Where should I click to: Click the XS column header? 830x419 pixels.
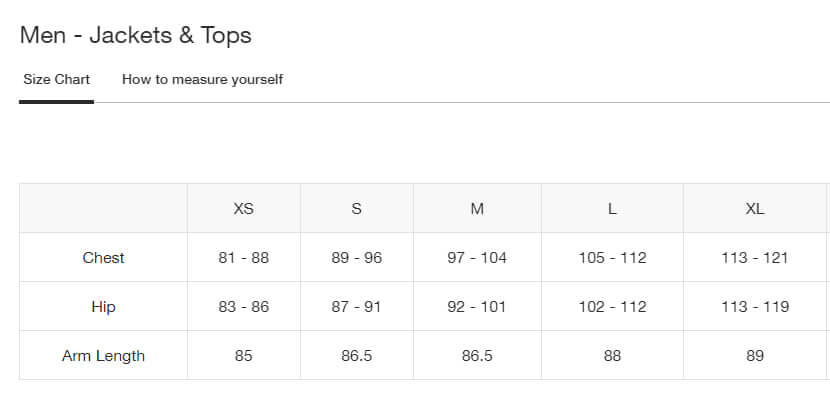tap(243, 209)
